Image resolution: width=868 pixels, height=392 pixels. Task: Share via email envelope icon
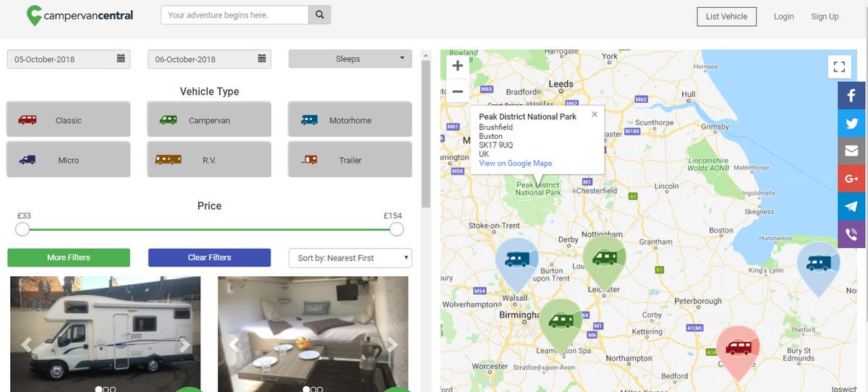pos(852,150)
